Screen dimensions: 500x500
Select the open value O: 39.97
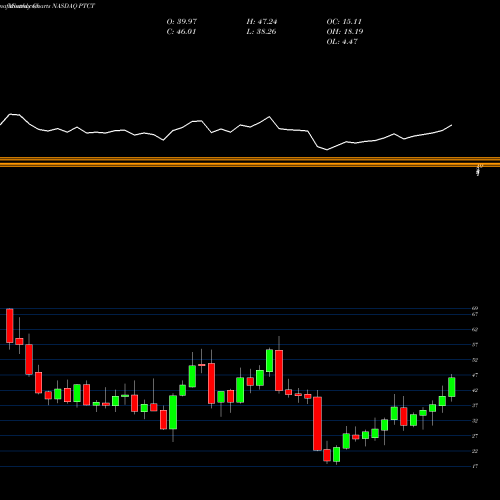tap(182, 22)
